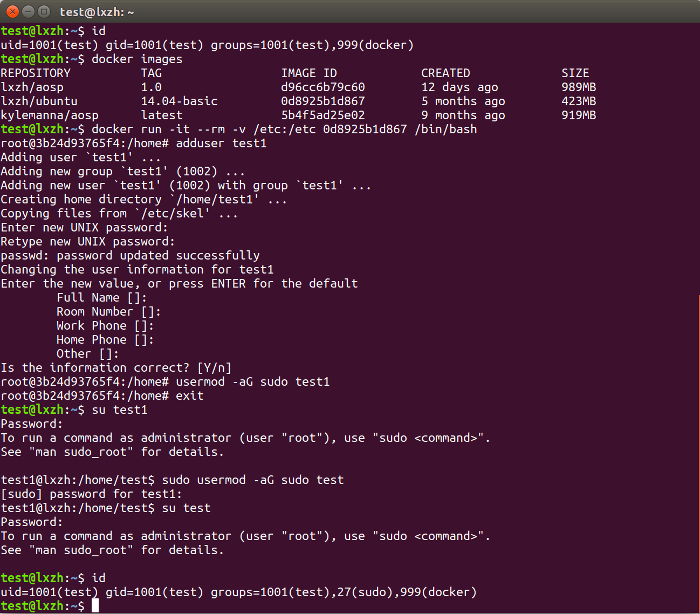Click image ID 5b4f5ad25e02
This screenshot has height=614, width=700.
click(x=323, y=115)
